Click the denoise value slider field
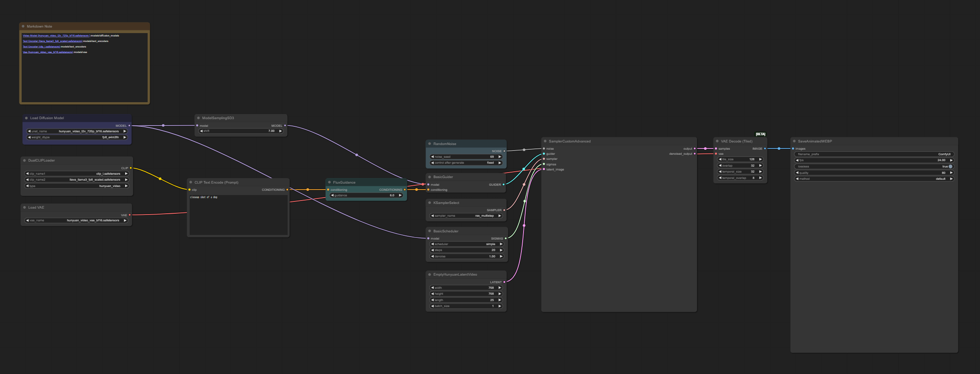The width and height of the screenshot is (980, 374). (x=467, y=257)
